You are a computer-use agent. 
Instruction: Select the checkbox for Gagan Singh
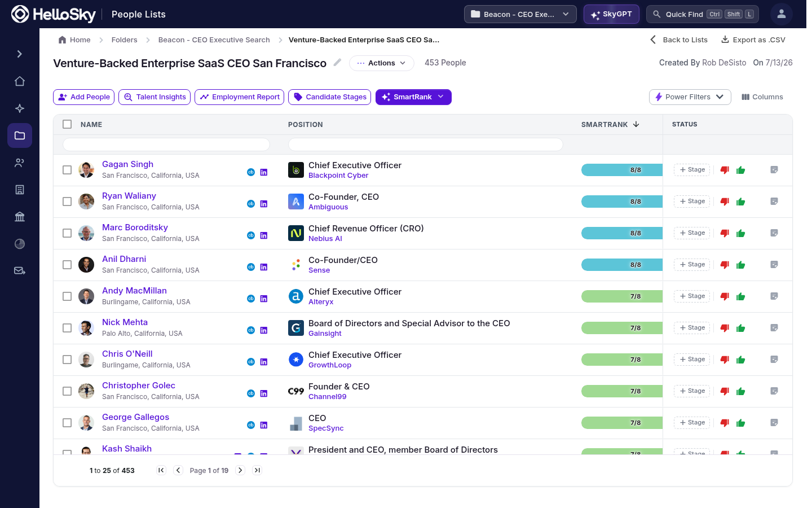click(67, 170)
